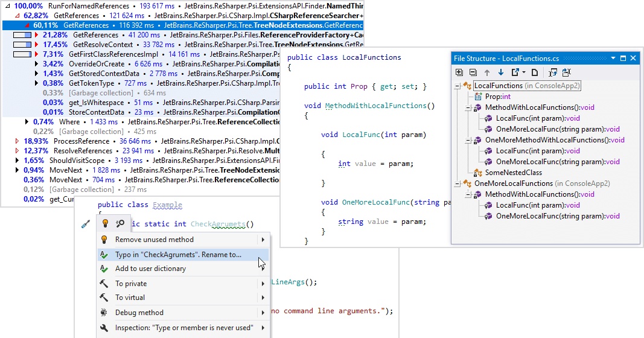Move down with the blue down arrow
Screen dimensions: 644x338
(x=501, y=72)
